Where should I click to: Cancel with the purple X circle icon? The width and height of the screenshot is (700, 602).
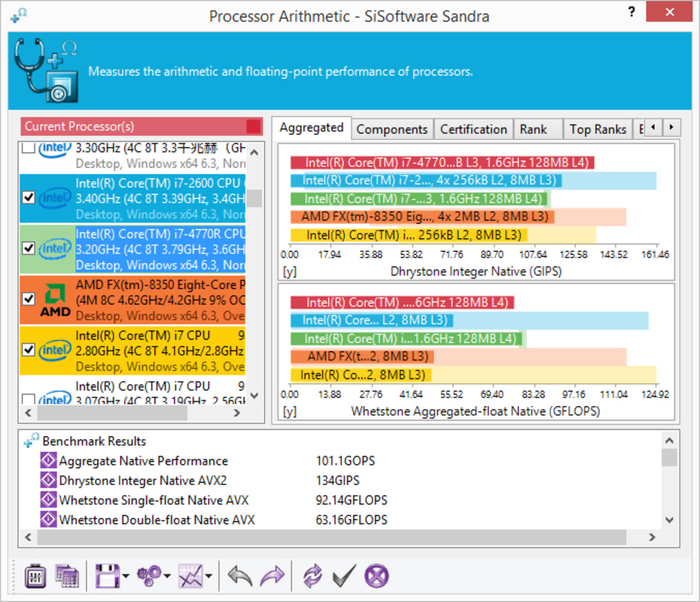pos(377,576)
